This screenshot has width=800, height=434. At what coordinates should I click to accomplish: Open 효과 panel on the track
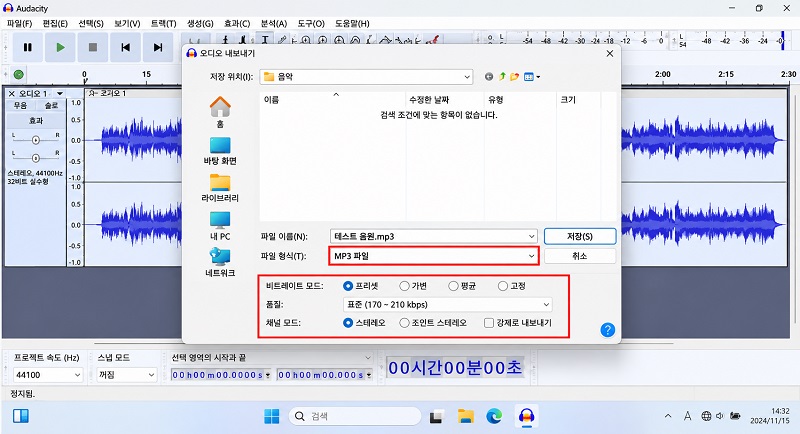pyautogui.click(x=36, y=121)
